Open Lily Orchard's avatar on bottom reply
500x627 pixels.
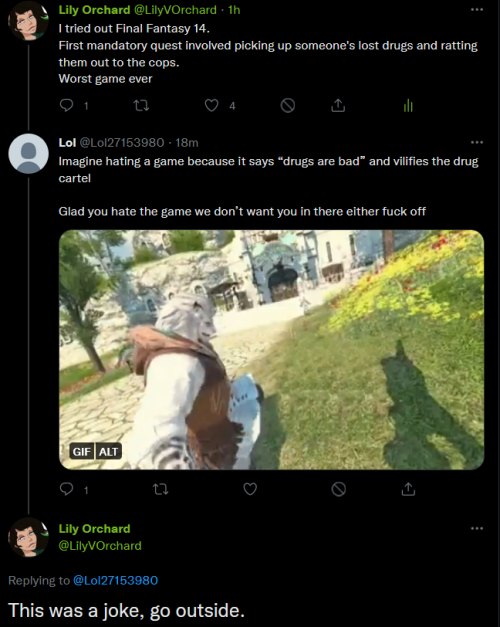coord(28,537)
